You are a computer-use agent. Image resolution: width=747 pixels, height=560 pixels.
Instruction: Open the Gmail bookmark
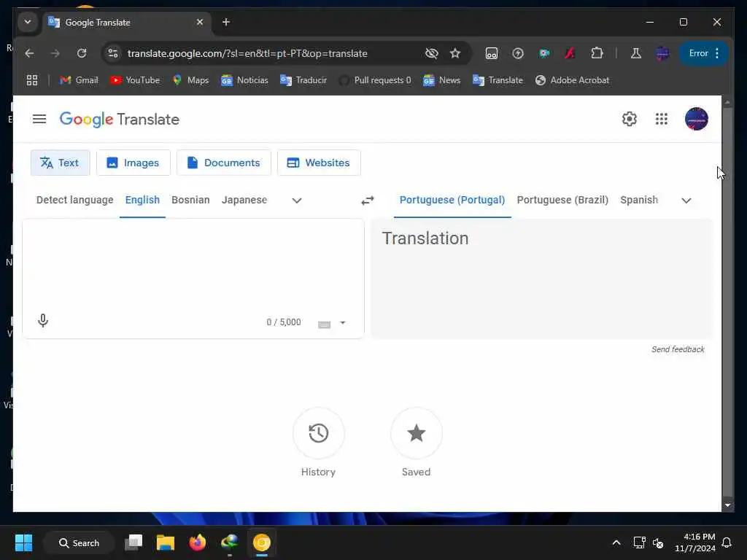click(x=79, y=80)
